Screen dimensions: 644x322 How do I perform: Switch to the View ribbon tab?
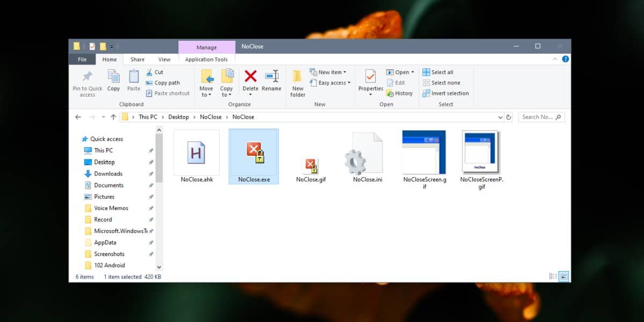164,60
